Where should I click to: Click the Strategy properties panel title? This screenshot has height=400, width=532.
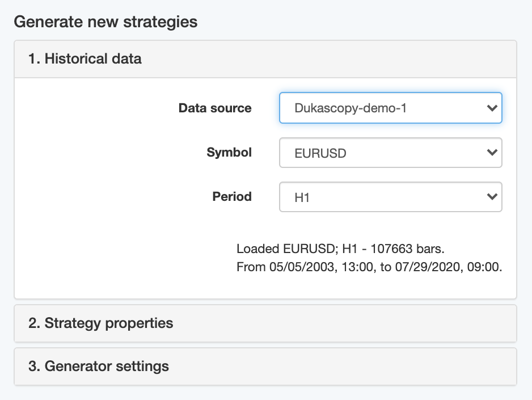tap(101, 323)
